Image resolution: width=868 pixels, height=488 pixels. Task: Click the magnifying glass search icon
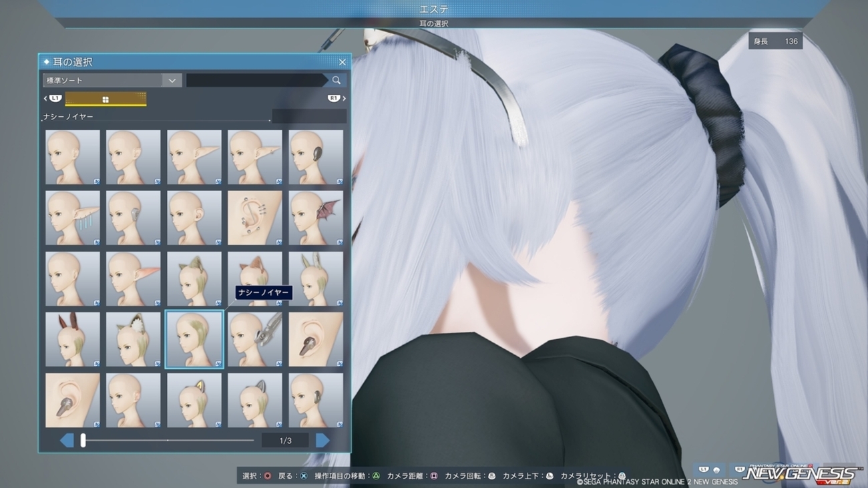click(x=337, y=80)
